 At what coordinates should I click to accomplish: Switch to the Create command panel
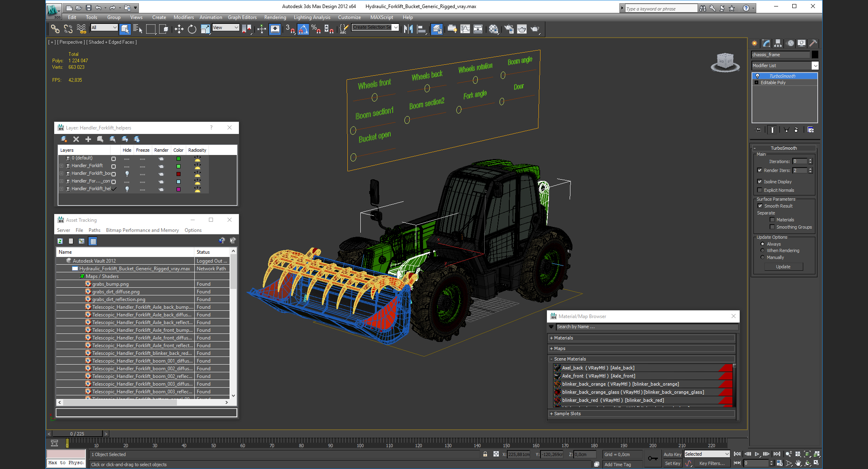755,43
